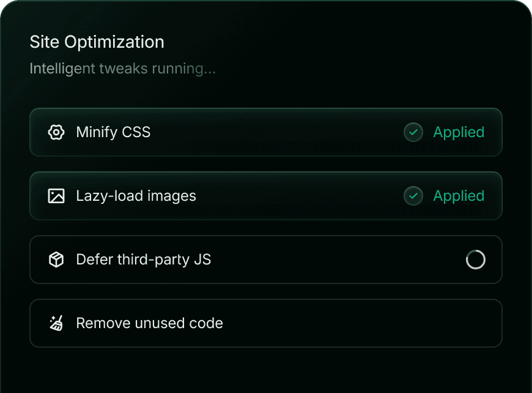
Task: Select the image icon for Lazy-load images
Action: [x=56, y=196]
